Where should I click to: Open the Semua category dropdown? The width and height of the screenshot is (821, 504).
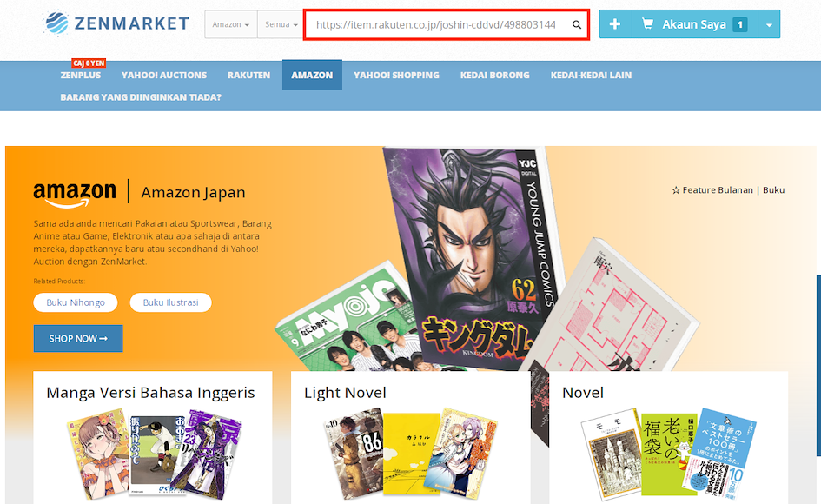(281, 24)
